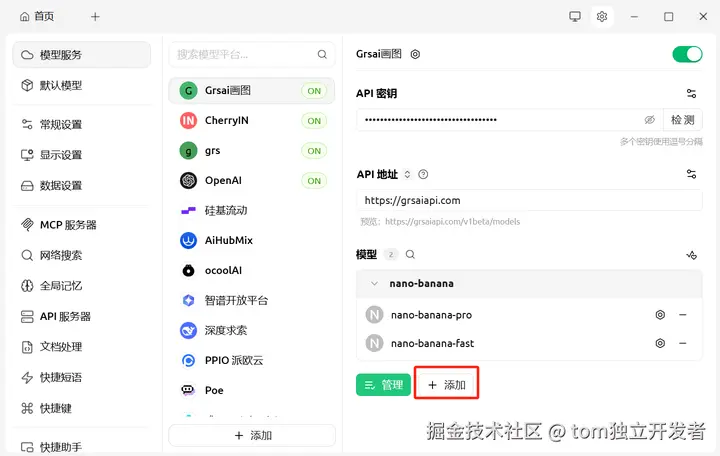720x456 pixels.
Task: Click the nano-banana-pro model name
Action: pyautogui.click(x=431, y=315)
